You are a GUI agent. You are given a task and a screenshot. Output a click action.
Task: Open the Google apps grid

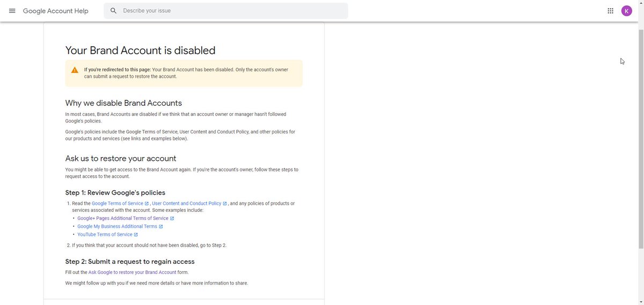[x=610, y=11]
